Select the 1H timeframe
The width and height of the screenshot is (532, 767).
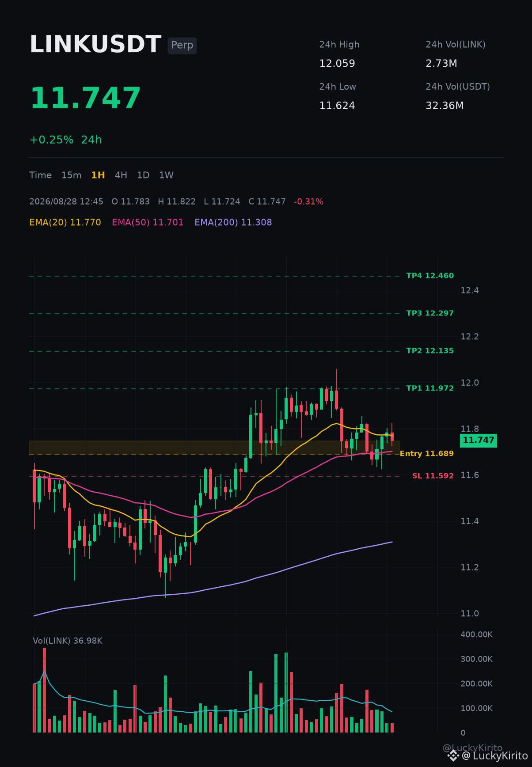point(98,175)
